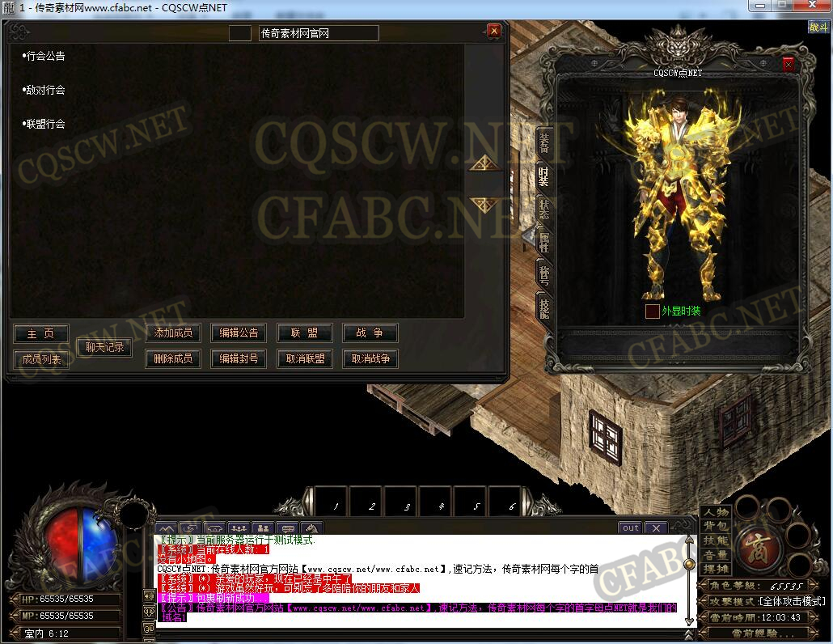
Task: Toggle the 外显时装 checkbox
Action: point(652,311)
